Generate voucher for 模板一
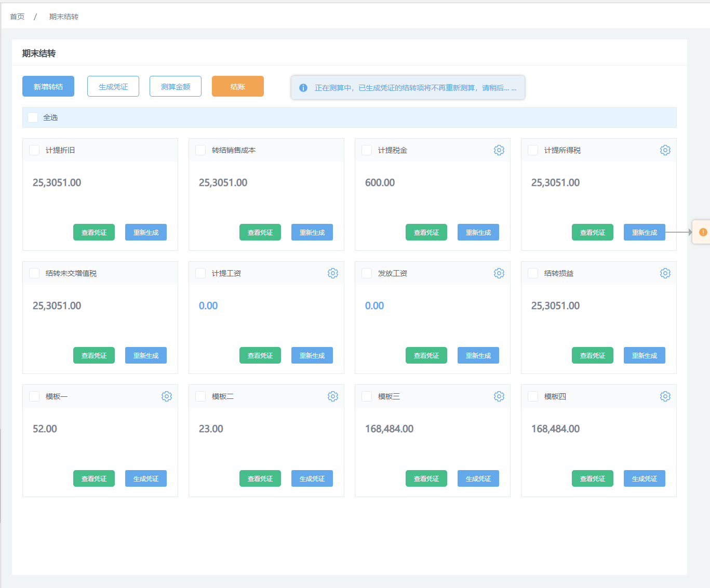This screenshot has width=710, height=588. (x=146, y=478)
